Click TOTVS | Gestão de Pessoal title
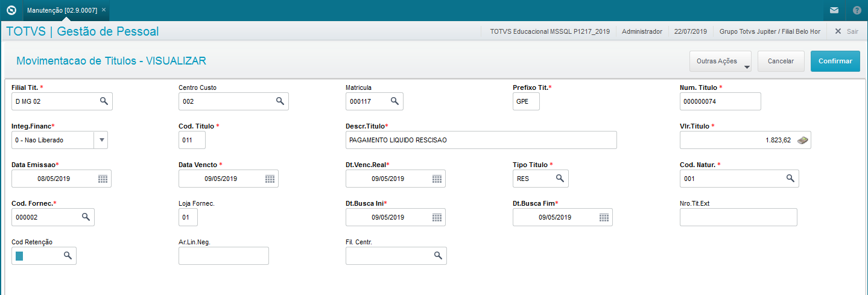868x295 pixels. coord(83,31)
